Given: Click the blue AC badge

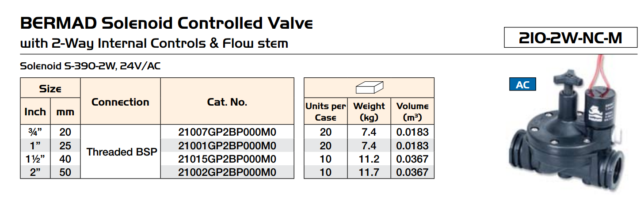Looking at the screenshot, I should 523,84.
